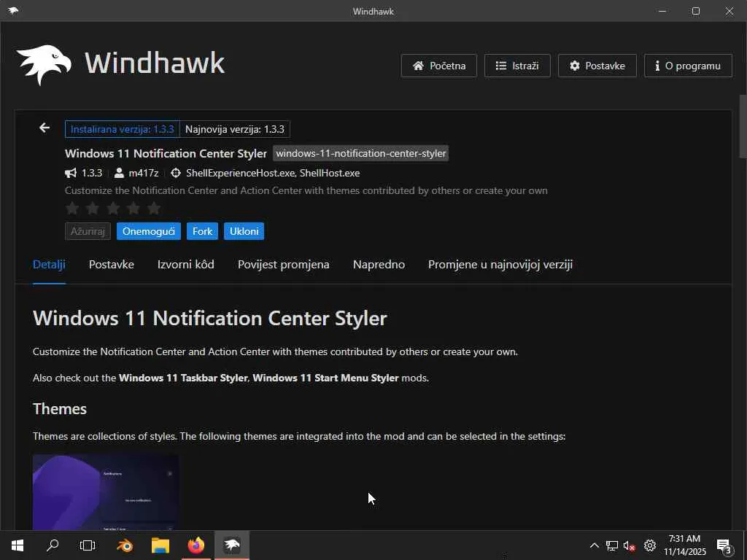Rate the mod with the fourth star
This screenshot has width=747, height=560.
click(134, 208)
